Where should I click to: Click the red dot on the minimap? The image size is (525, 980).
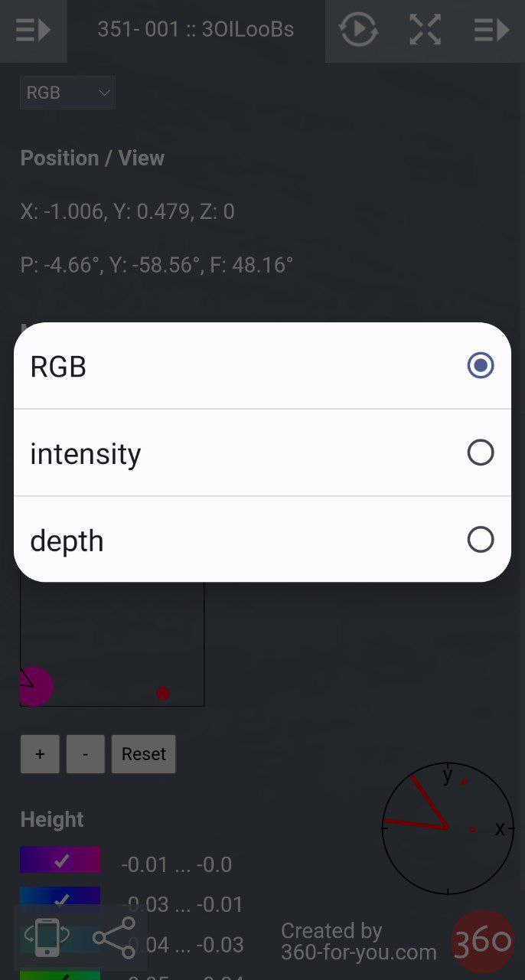tap(163, 693)
